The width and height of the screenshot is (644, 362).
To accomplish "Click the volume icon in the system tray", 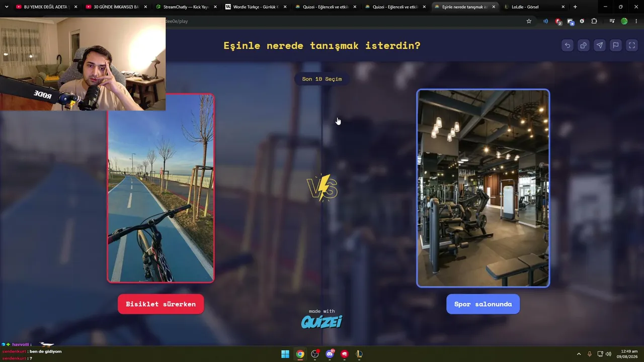I will [609, 354].
